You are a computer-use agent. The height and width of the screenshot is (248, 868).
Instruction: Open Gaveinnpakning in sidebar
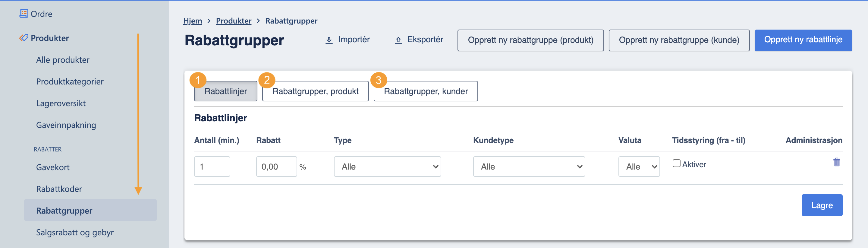[x=66, y=125]
